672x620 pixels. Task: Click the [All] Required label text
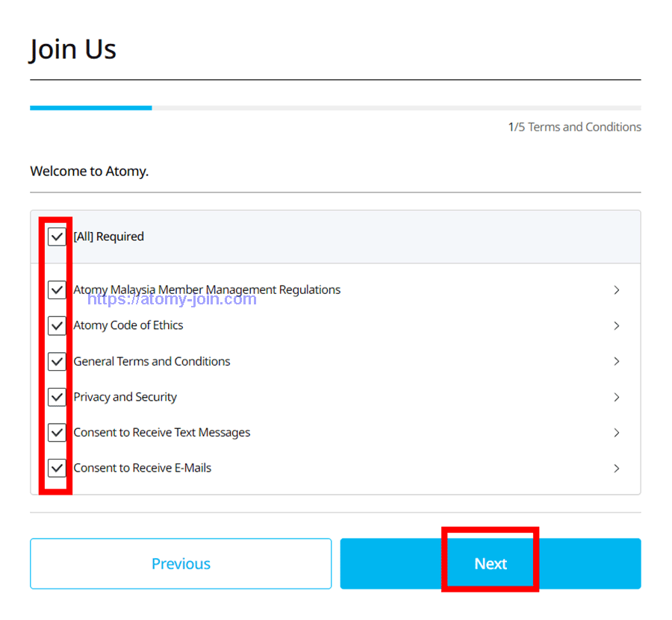point(108,237)
